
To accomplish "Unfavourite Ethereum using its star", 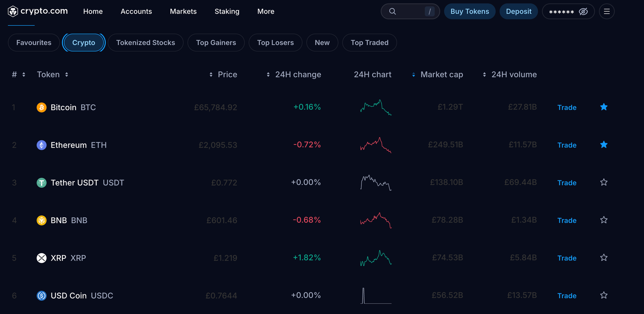I will coord(604,145).
